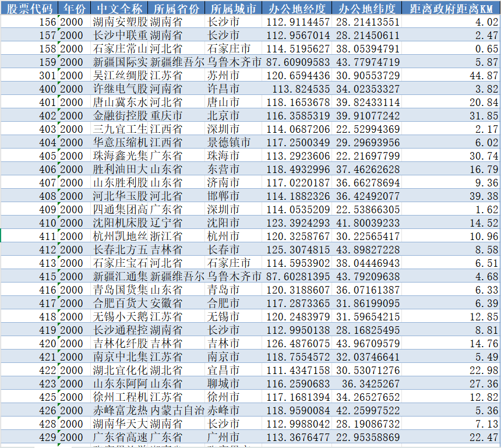The width and height of the screenshot is (501, 448).
Task: Select the 距离政府距离KM header cell
Action: click(x=451, y=9)
